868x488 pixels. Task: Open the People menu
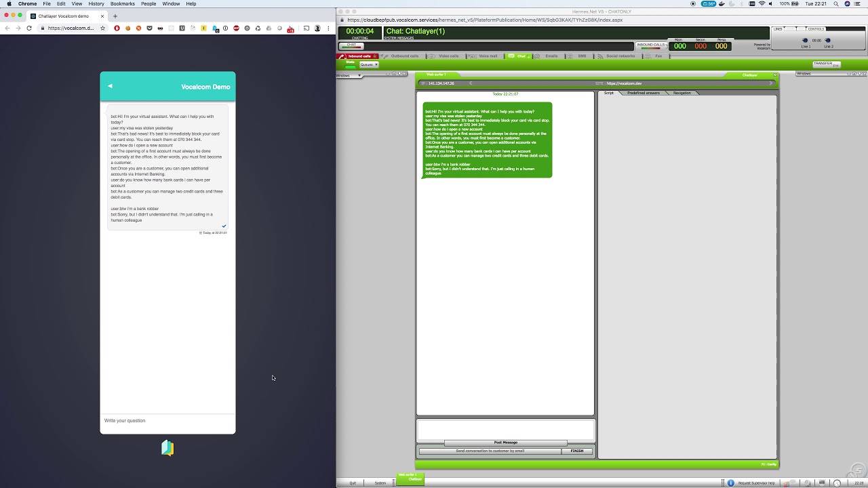[149, 4]
